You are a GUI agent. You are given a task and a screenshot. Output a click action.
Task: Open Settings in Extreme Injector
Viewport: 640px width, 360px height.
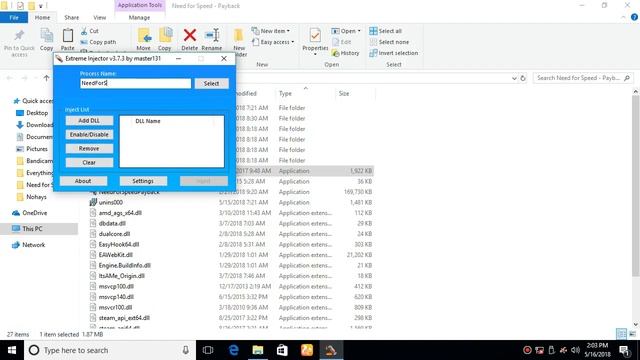click(143, 181)
